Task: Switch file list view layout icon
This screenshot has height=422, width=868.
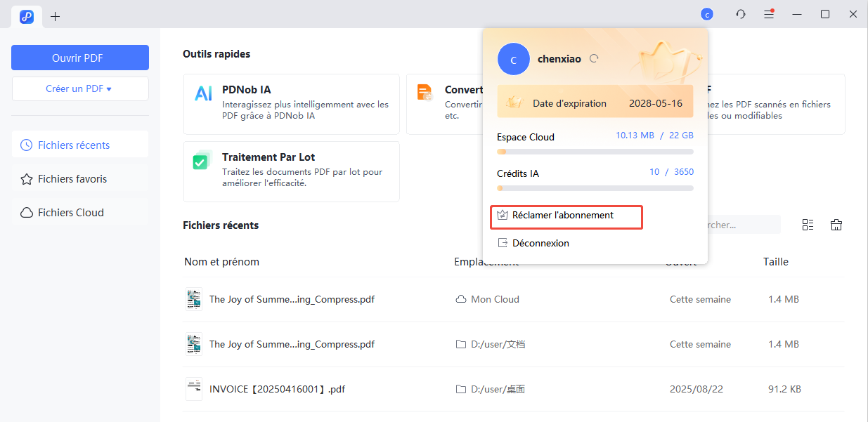Action: point(808,225)
